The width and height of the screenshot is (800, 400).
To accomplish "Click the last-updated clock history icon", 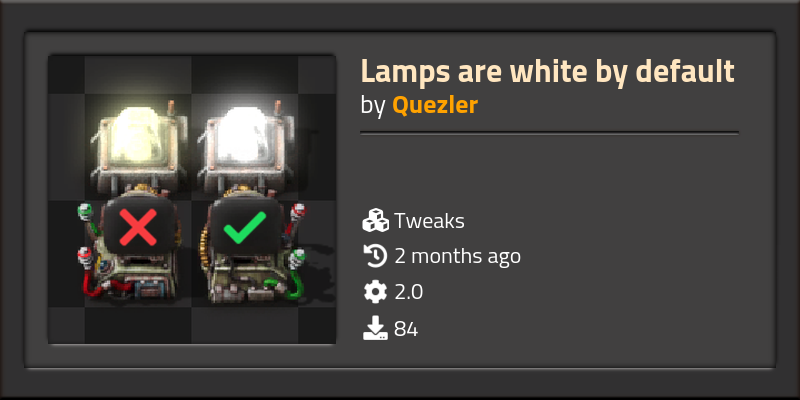I will [x=376, y=256].
